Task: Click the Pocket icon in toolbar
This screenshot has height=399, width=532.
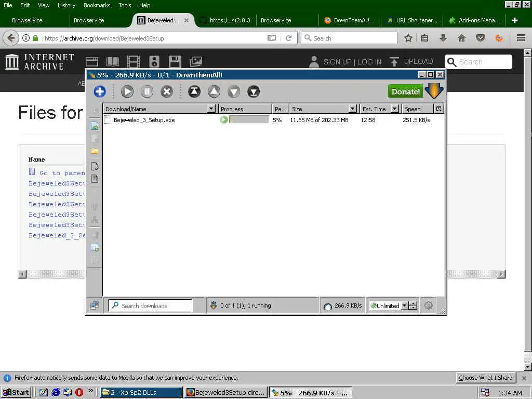Action: pos(481,38)
